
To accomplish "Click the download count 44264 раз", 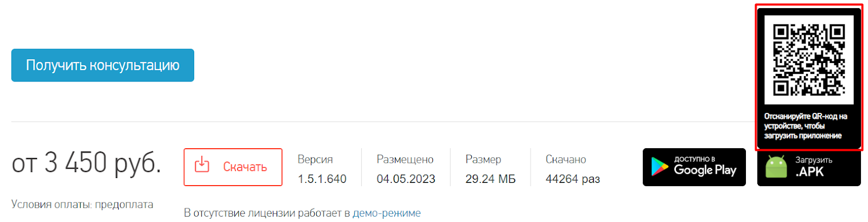I will (x=572, y=179).
